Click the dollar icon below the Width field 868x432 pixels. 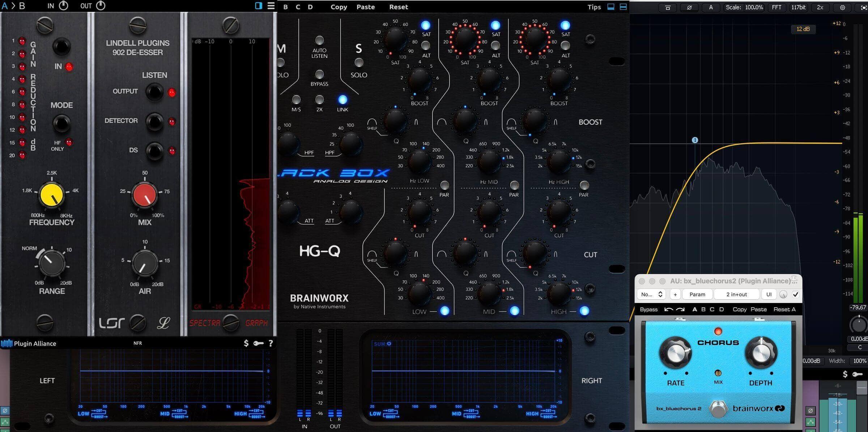845,374
